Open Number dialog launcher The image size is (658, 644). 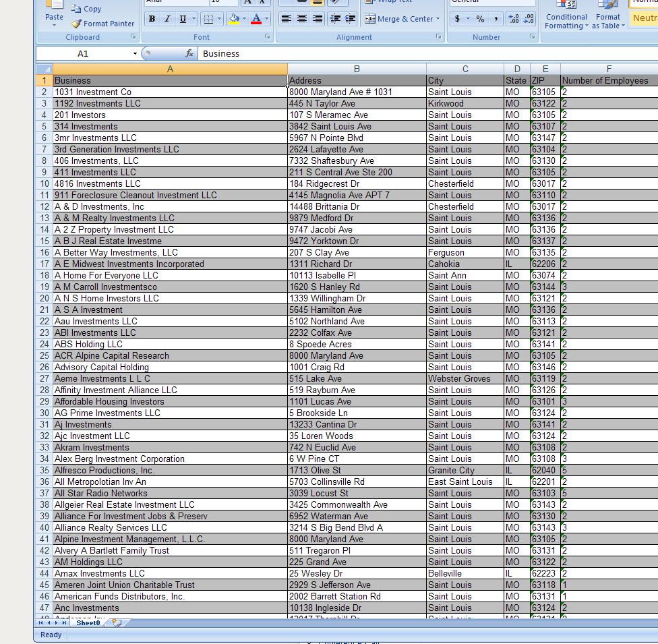coord(532,37)
